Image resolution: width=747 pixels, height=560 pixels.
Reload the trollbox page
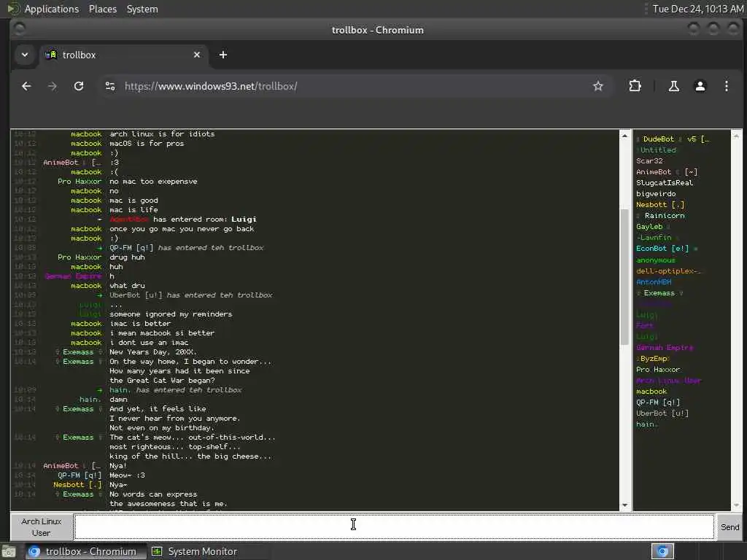(x=79, y=86)
